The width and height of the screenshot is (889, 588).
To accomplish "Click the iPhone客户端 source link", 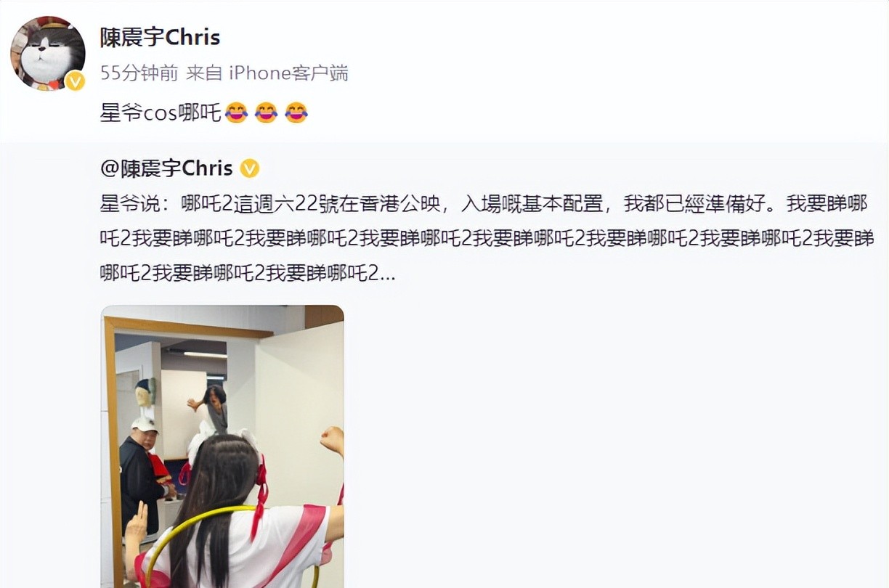I will point(289,73).
